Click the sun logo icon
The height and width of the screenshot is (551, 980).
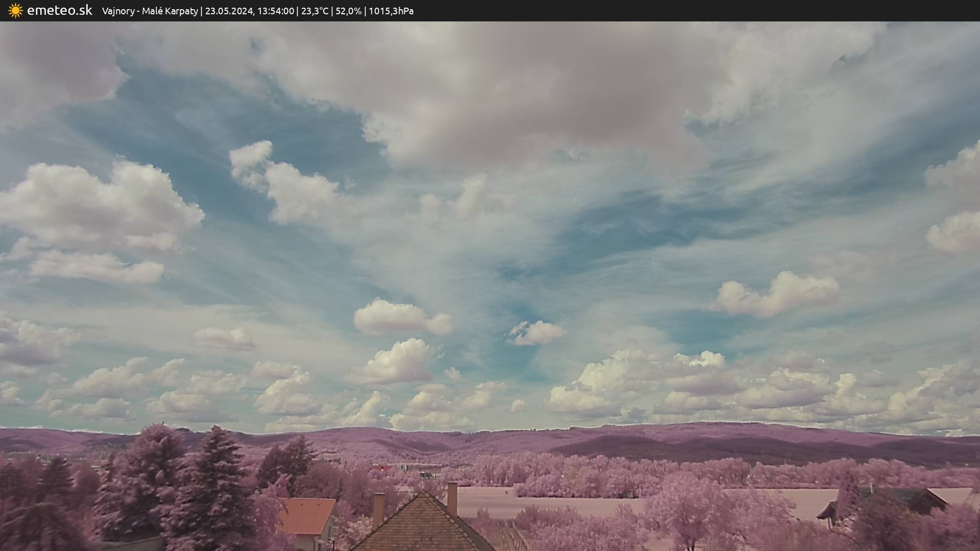[x=15, y=11]
